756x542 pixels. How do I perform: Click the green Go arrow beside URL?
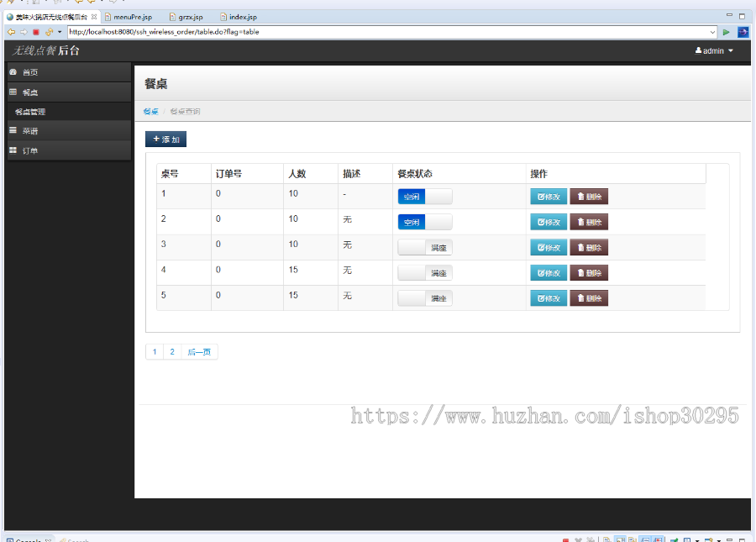[x=726, y=32]
